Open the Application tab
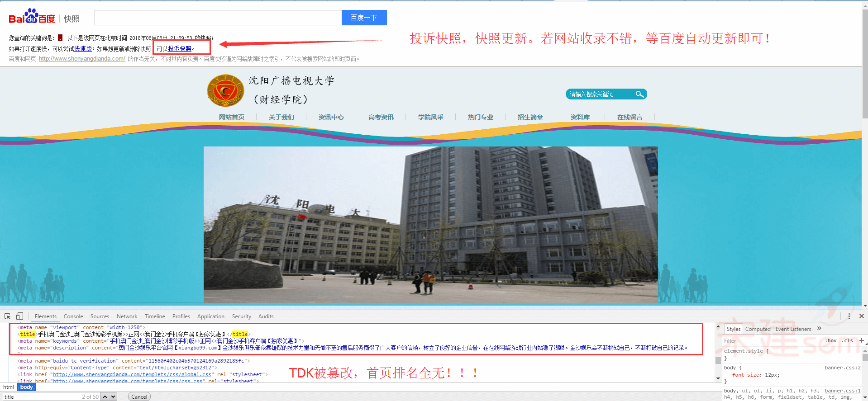This screenshot has height=401, width=868. click(210, 316)
